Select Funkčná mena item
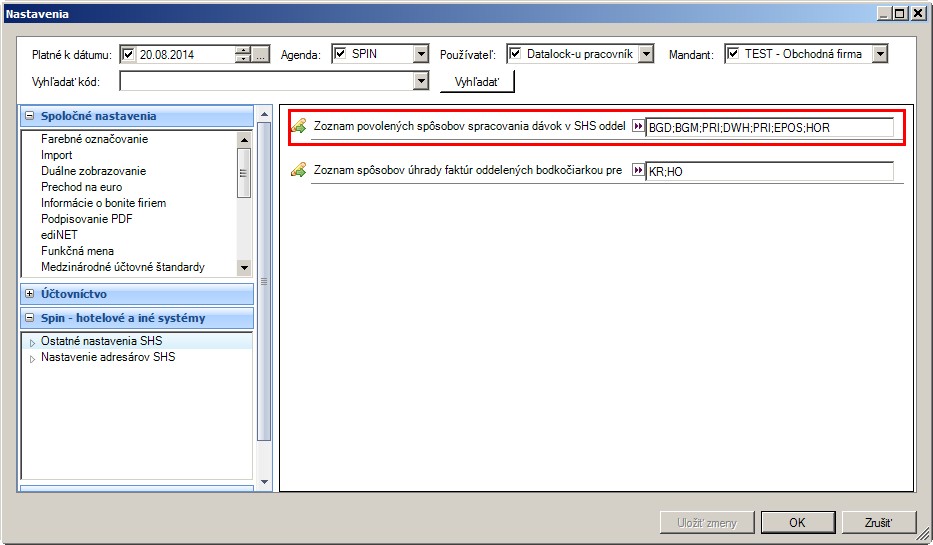Viewport: 933px width, 545px height. 77,251
